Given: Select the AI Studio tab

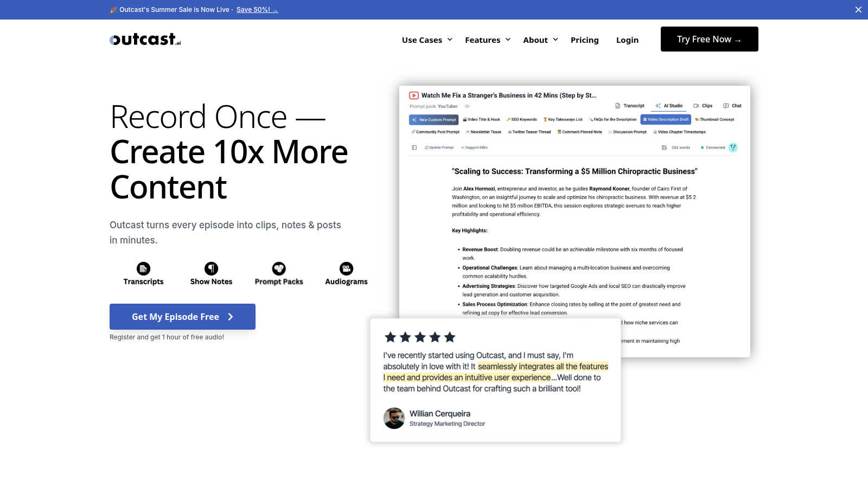Looking at the screenshot, I should click(x=669, y=106).
